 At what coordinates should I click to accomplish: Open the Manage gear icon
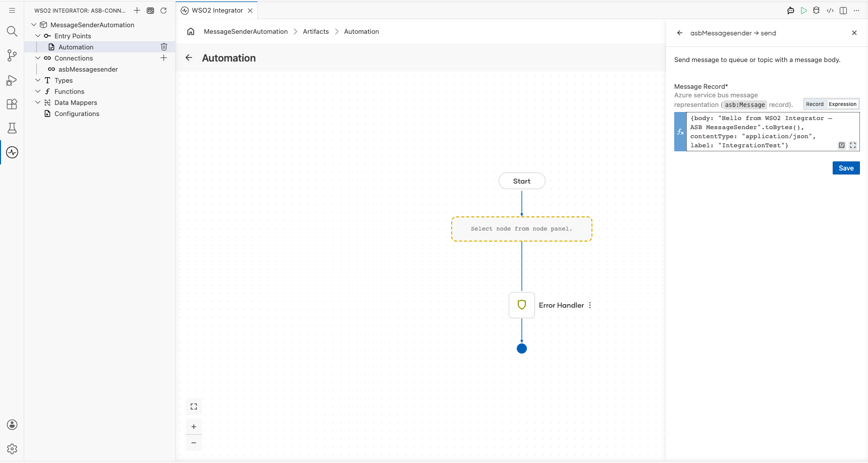tap(12, 449)
